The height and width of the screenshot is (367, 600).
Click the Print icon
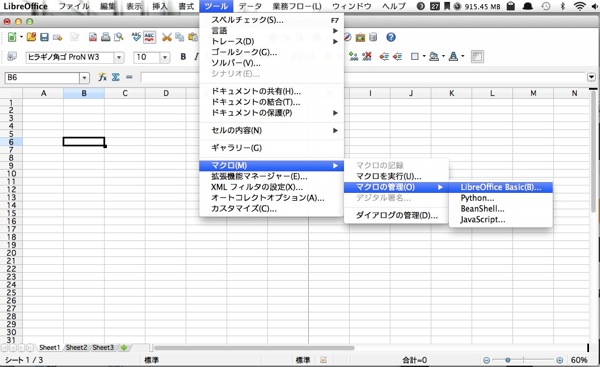(x=106, y=37)
